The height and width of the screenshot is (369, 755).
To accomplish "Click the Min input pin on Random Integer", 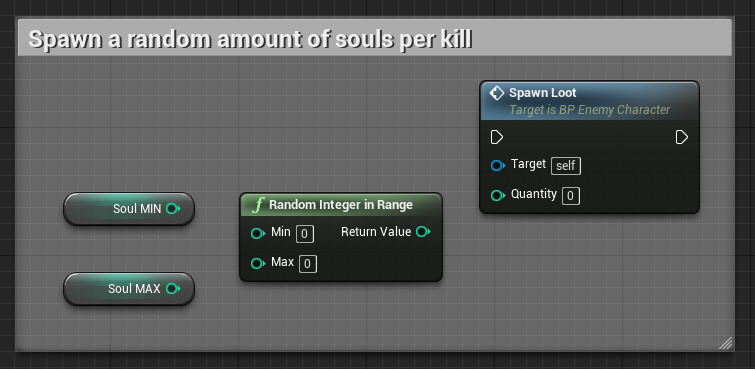I will point(258,234).
